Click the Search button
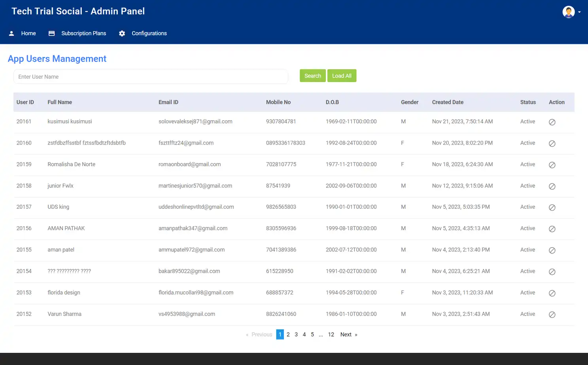 (x=312, y=76)
